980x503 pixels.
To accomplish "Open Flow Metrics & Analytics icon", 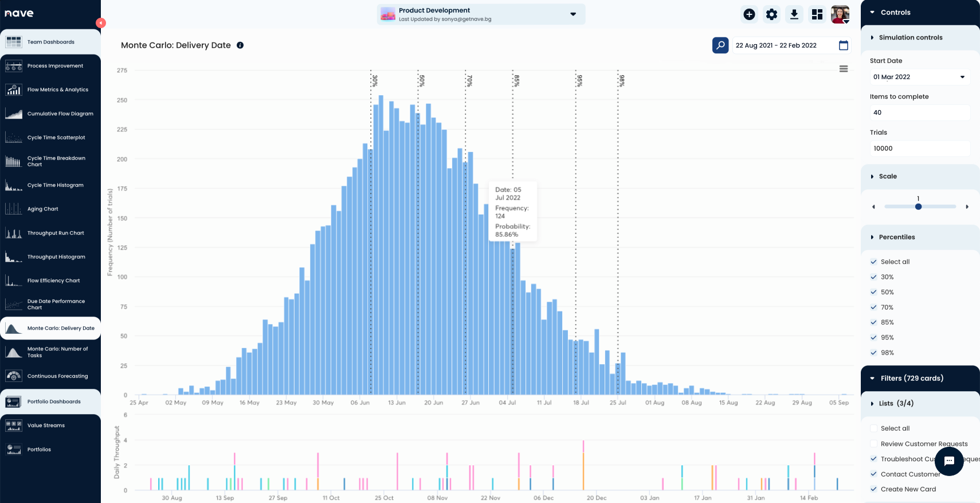I will coord(14,89).
